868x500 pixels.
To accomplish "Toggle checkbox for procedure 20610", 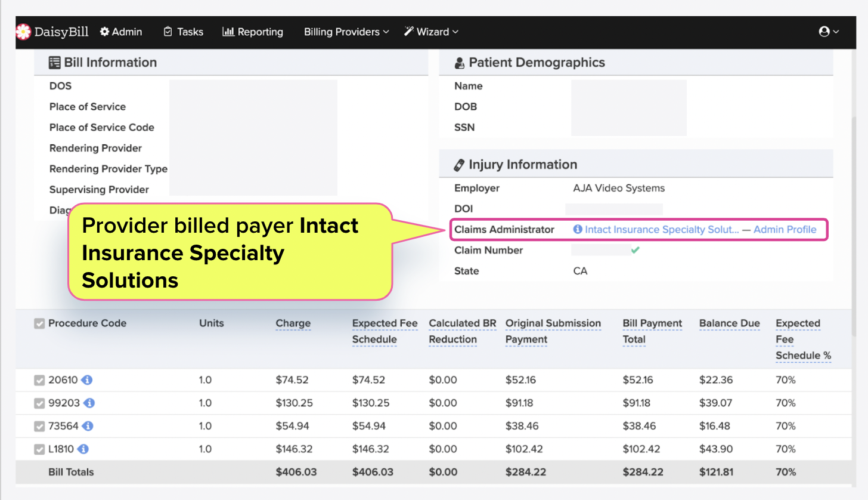I will [x=39, y=380].
